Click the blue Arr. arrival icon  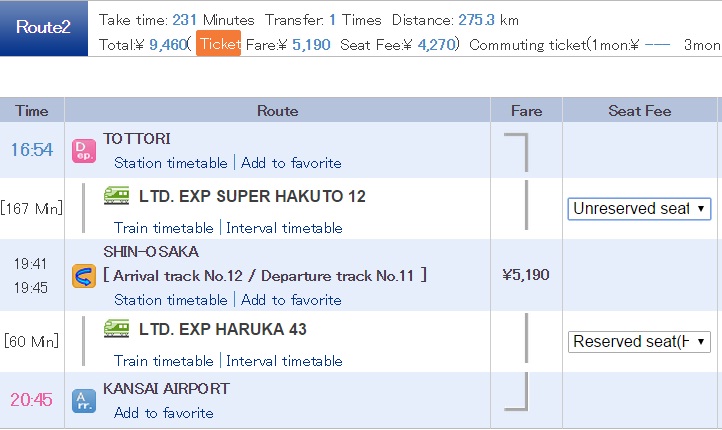point(84,401)
